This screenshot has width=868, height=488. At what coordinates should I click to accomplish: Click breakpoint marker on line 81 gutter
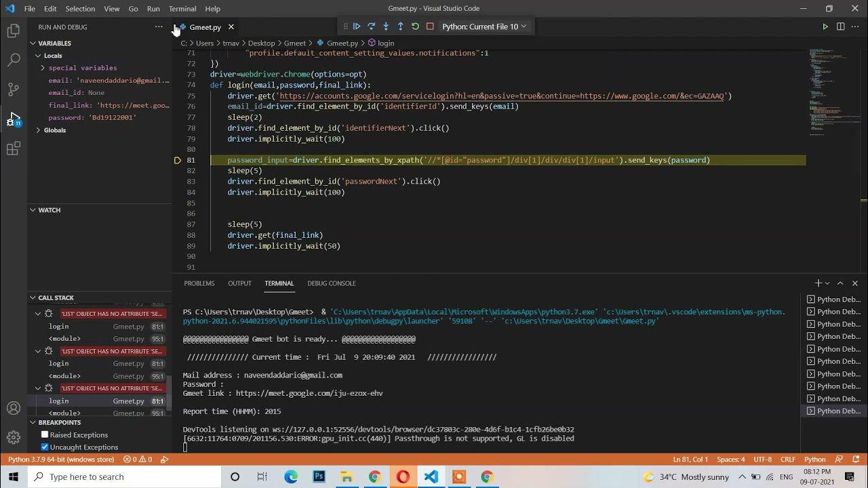tap(178, 161)
